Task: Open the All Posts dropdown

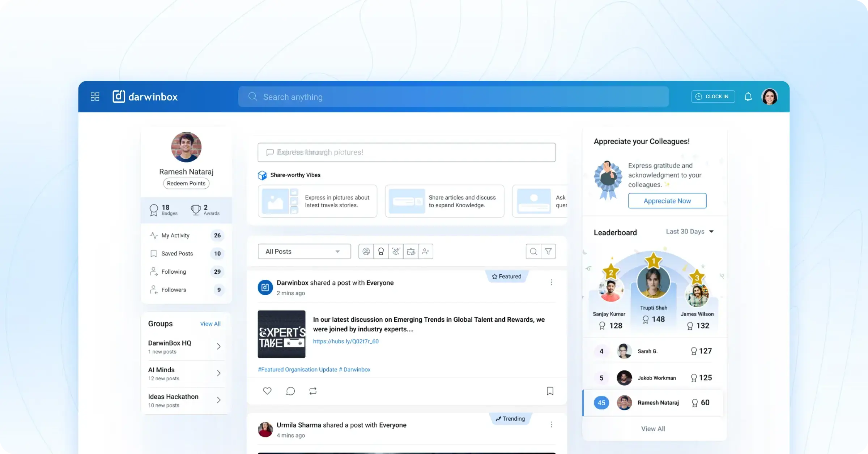Action: tap(304, 252)
